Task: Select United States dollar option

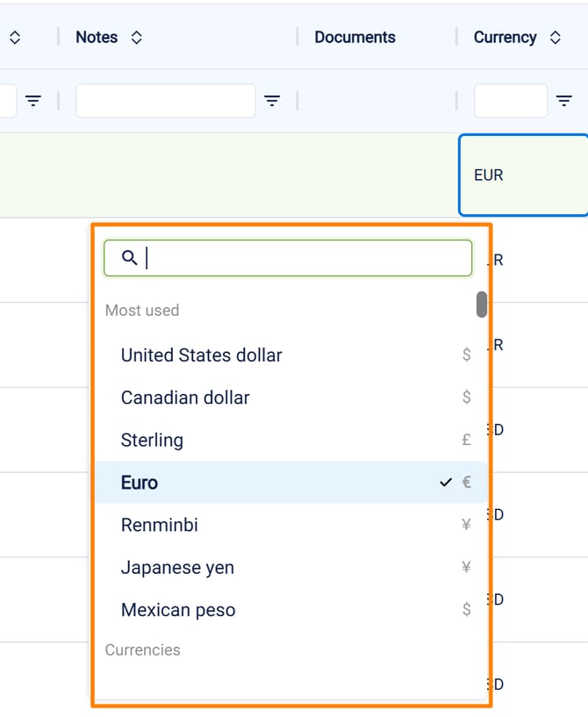Action: [202, 355]
